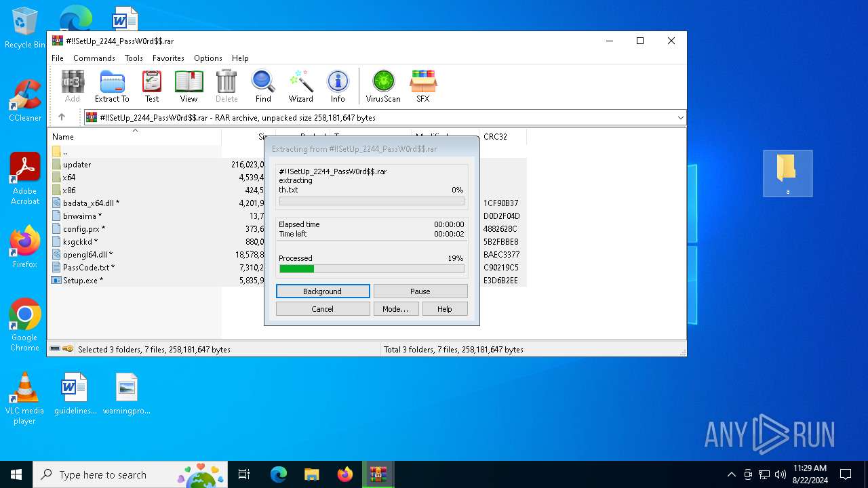Open the Options menu
This screenshot has height=488, width=868.
point(208,58)
